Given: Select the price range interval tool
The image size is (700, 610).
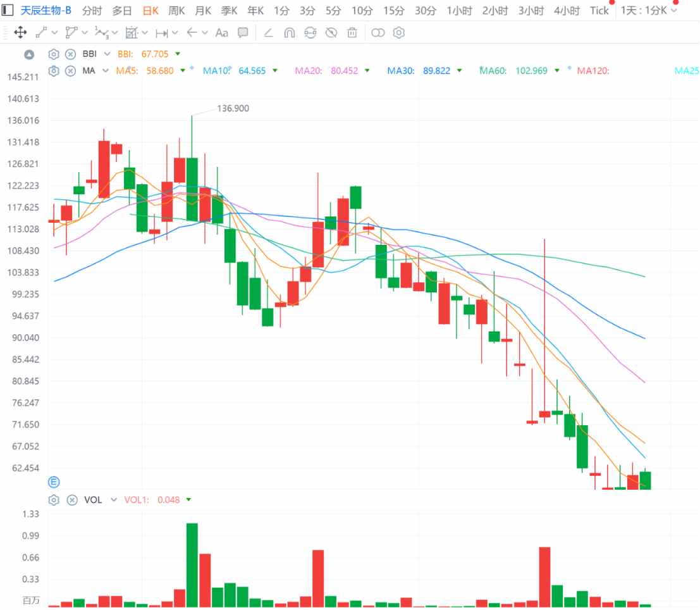Looking at the screenshot, I should (162, 33).
